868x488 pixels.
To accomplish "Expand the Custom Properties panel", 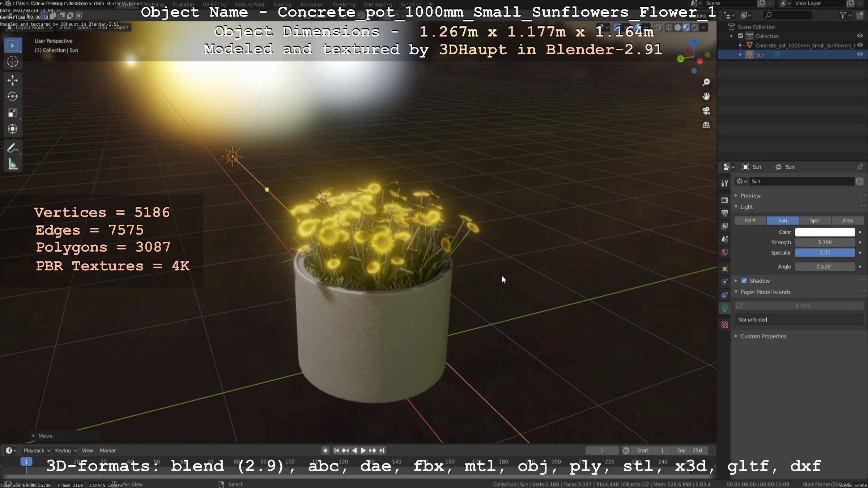I will pyautogui.click(x=763, y=336).
